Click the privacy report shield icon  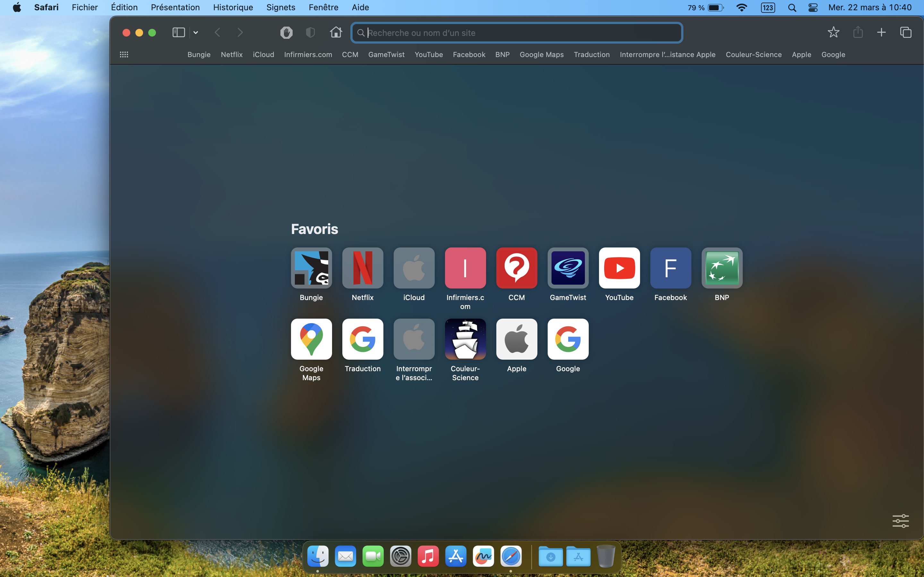[311, 32]
